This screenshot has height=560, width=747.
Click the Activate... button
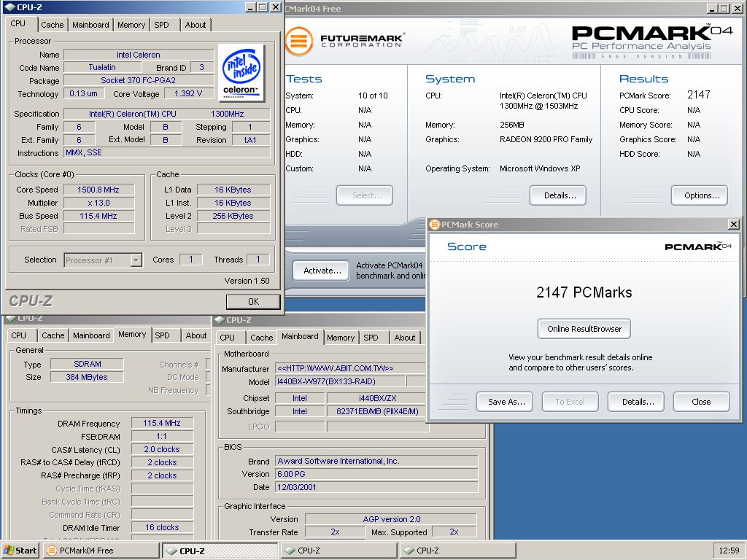pyautogui.click(x=321, y=271)
